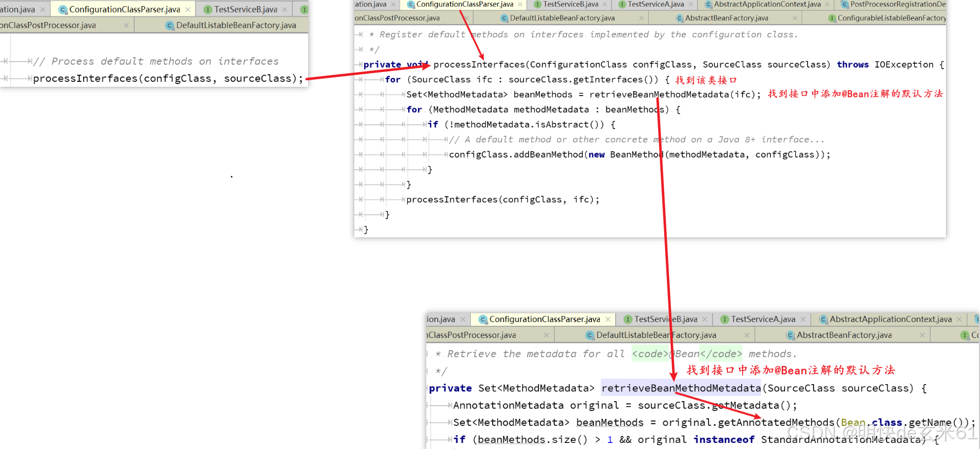Close the ConfigurationClassParser.java tab in the left window
The image size is (980, 449).
click(188, 9)
